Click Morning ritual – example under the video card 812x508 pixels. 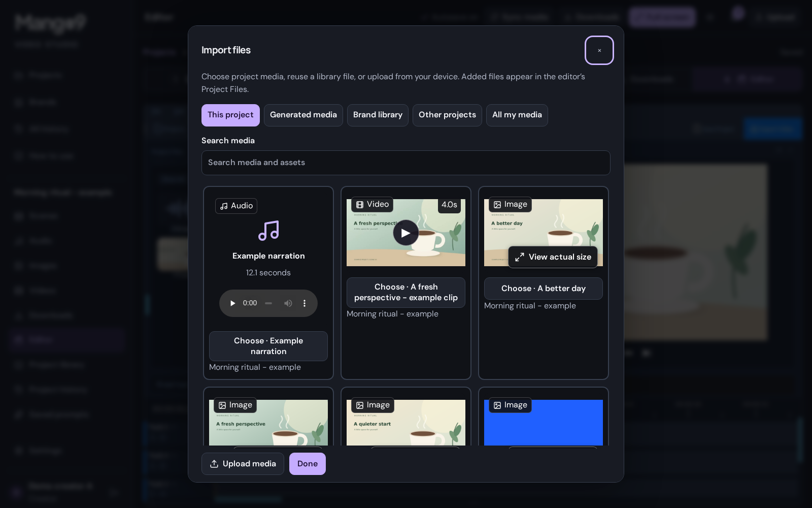point(392,314)
